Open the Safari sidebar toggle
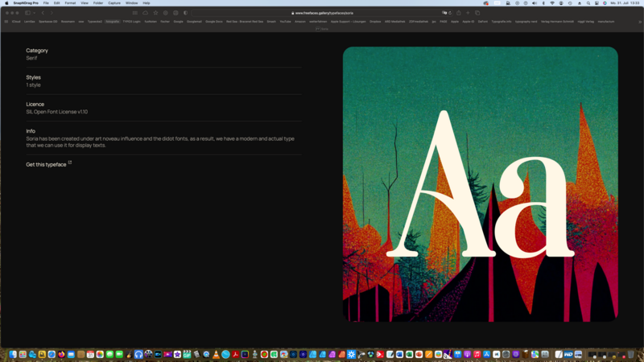 [27, 13]
